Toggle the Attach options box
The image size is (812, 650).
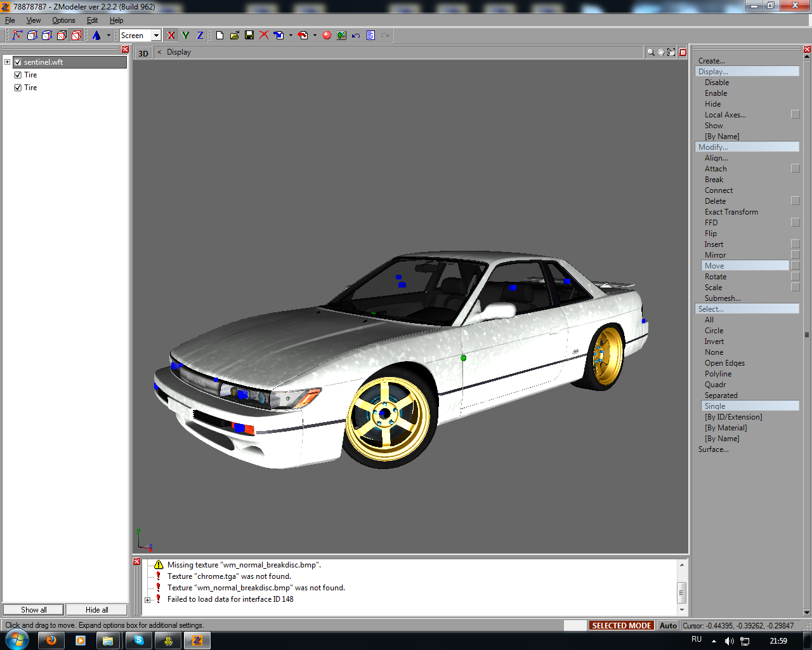click(795, 168)
